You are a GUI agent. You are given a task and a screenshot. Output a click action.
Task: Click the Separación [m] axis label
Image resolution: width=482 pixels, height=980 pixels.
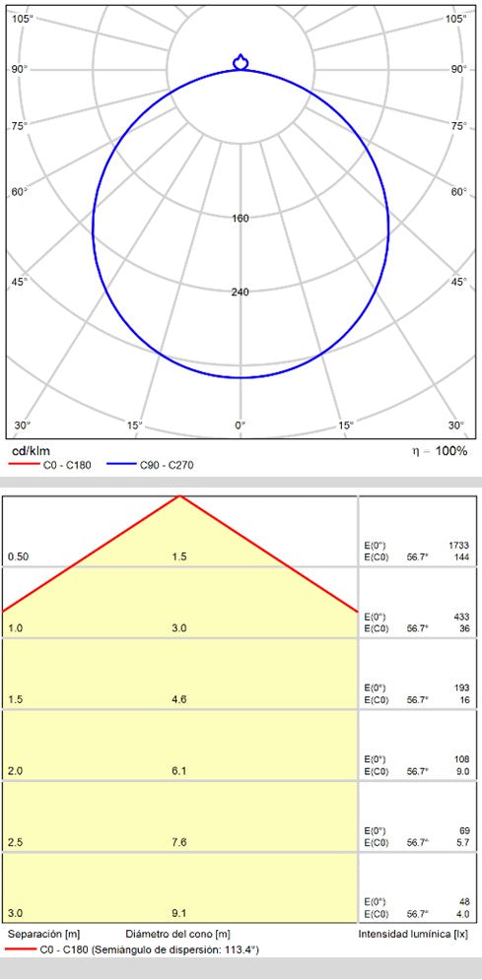click(x=43, y=935)
